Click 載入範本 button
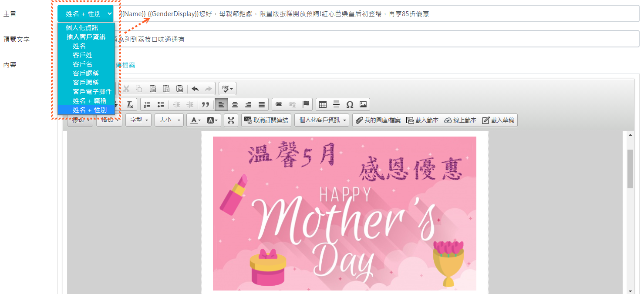The image size is (644, 294). 422,120
